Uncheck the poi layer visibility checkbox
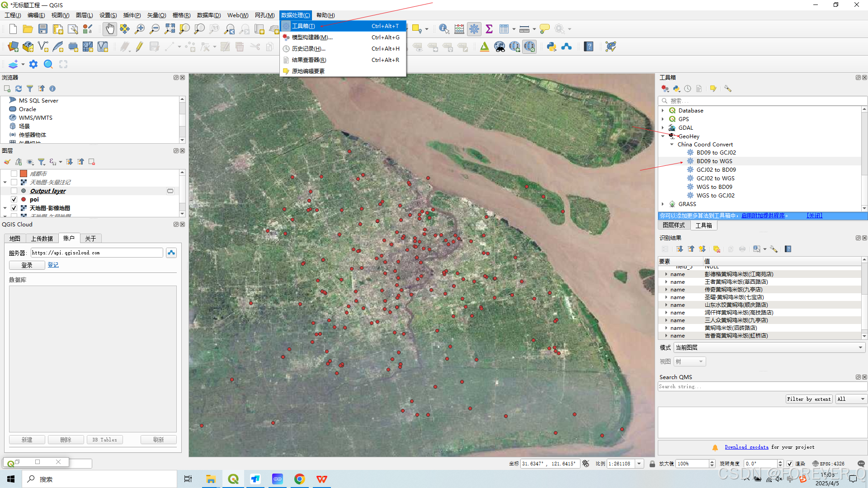868x488 pixels. point(14,199)
